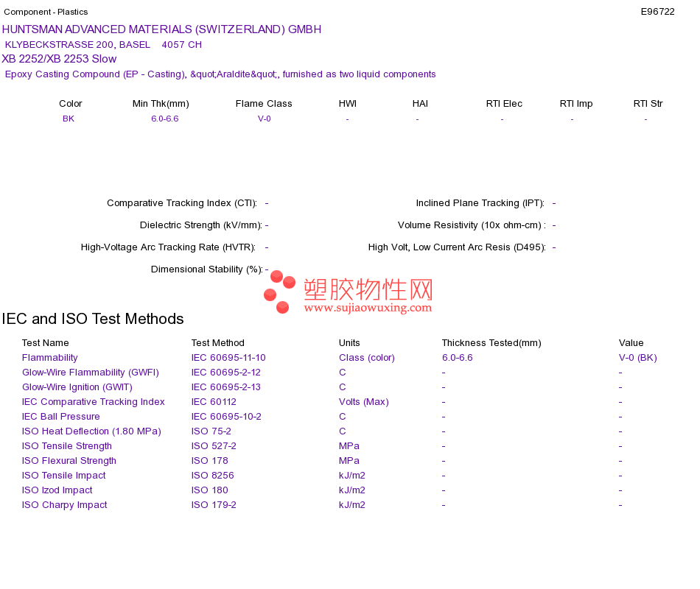Click the ISO 180 test method

point(210,490)
